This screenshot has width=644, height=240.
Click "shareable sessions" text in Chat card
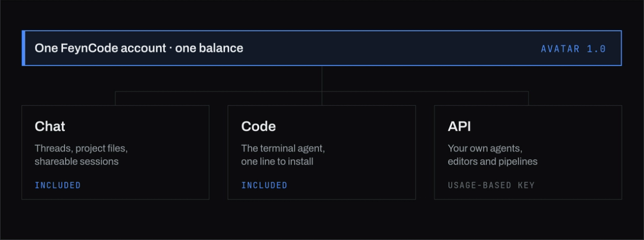tap(76, 161)
